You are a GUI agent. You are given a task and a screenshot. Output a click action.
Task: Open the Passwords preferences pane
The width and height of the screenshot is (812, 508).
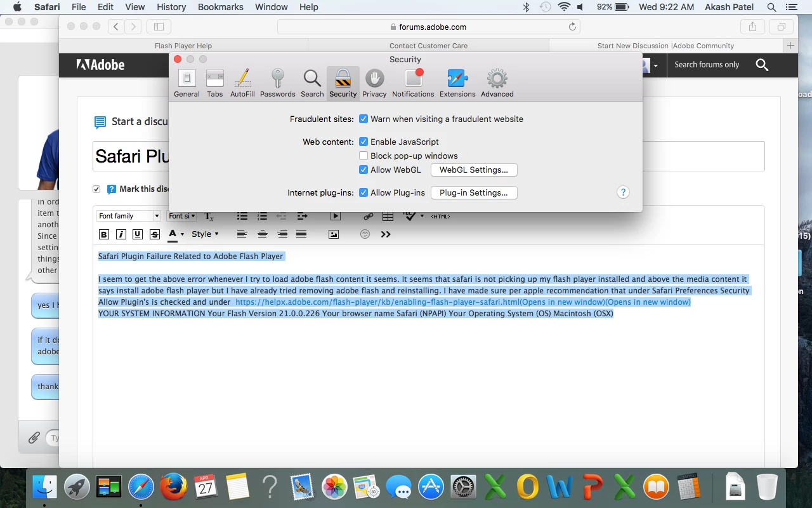pyautogui.click(x=277, y=83)
